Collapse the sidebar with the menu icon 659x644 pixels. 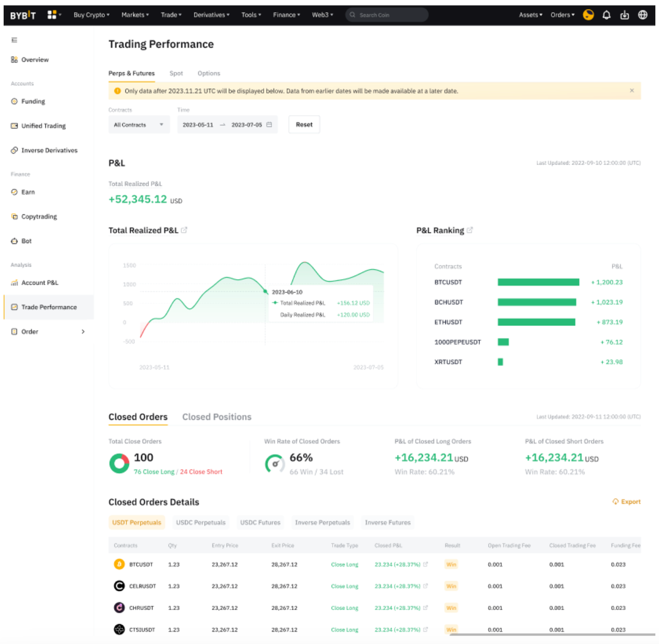click(x=14, y=40)
